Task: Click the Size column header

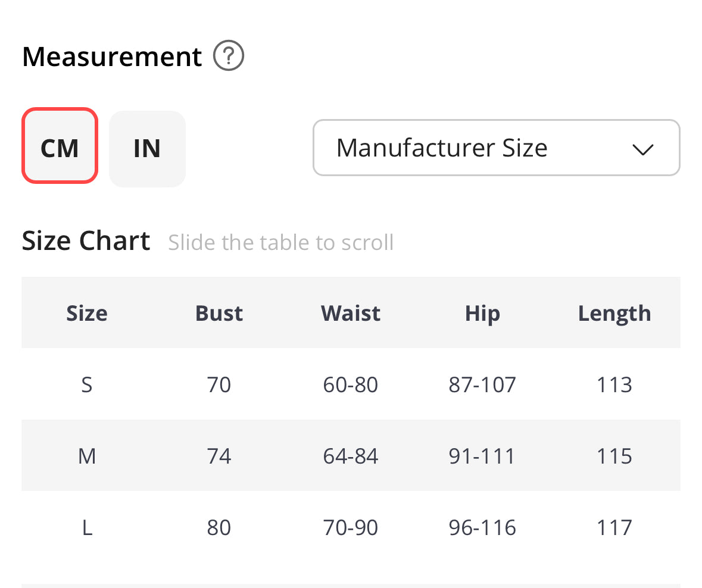Action: click(x=87, y=313)
